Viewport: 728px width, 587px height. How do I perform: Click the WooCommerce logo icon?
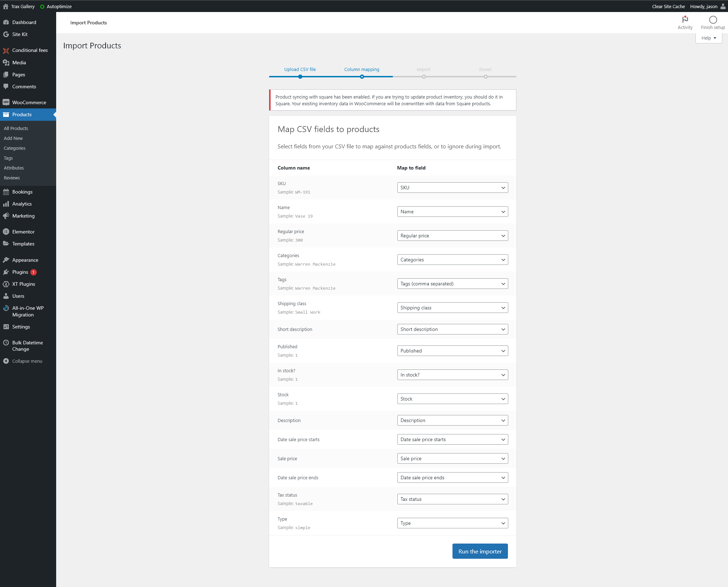6,102
